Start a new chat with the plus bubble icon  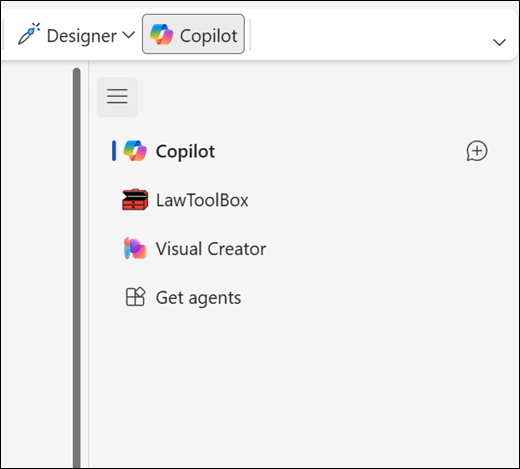[x=477, y=151]
